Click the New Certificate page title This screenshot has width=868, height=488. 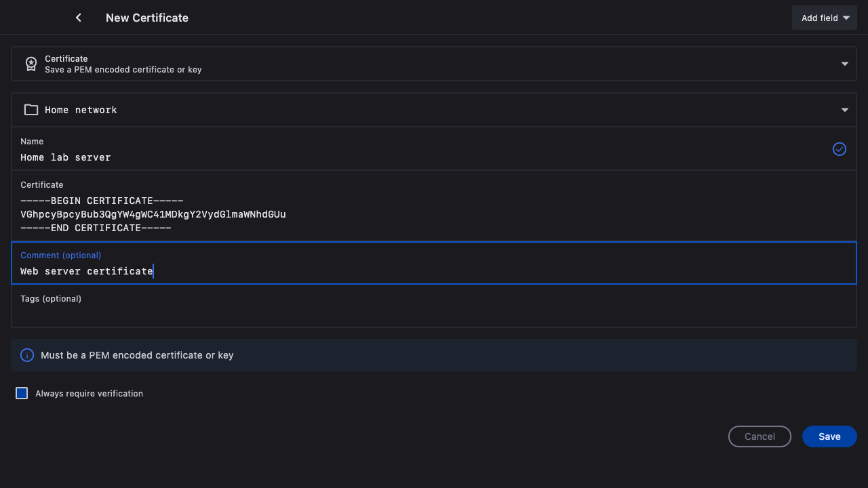[x=147, y=18]
